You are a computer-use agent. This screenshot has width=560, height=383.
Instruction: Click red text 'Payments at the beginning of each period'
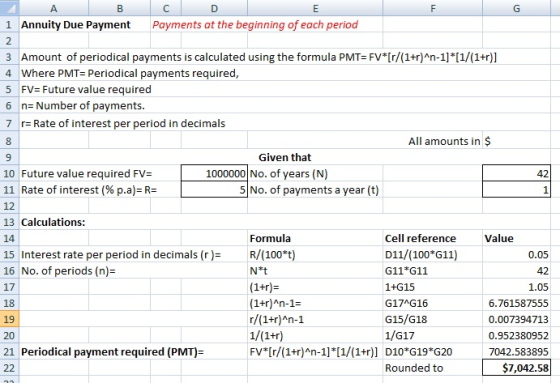pos(255,25)
